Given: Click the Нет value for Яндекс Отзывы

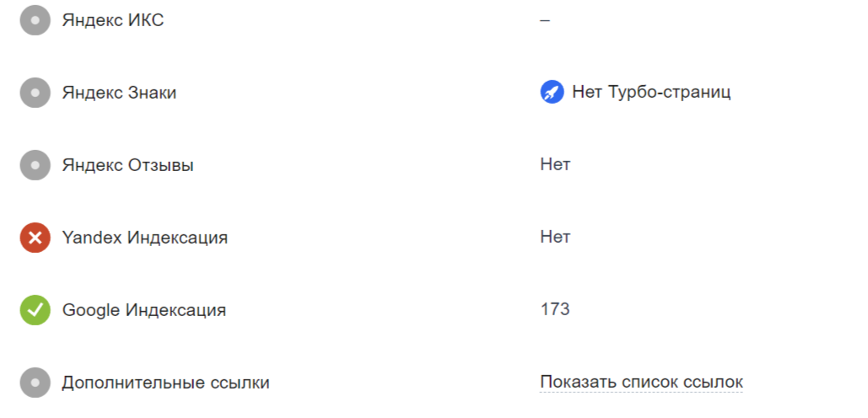Looking at the screenshot, I should [555, 164].
